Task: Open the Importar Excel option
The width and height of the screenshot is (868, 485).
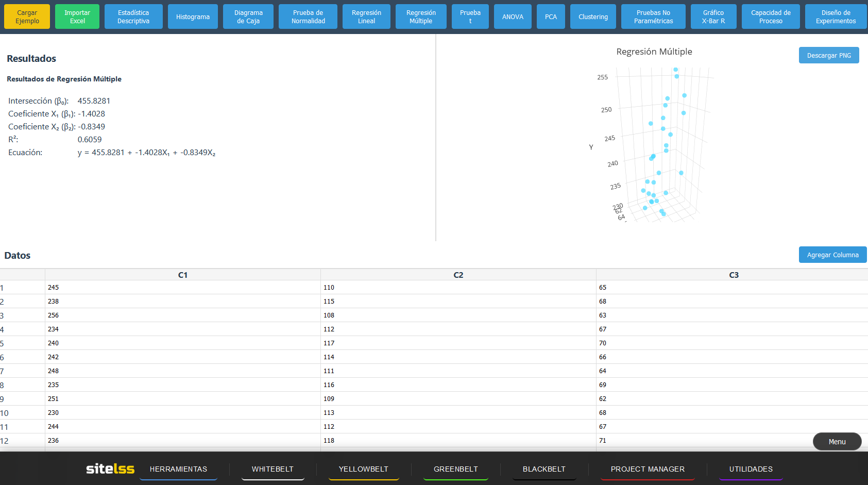Action: coord(77,16)
